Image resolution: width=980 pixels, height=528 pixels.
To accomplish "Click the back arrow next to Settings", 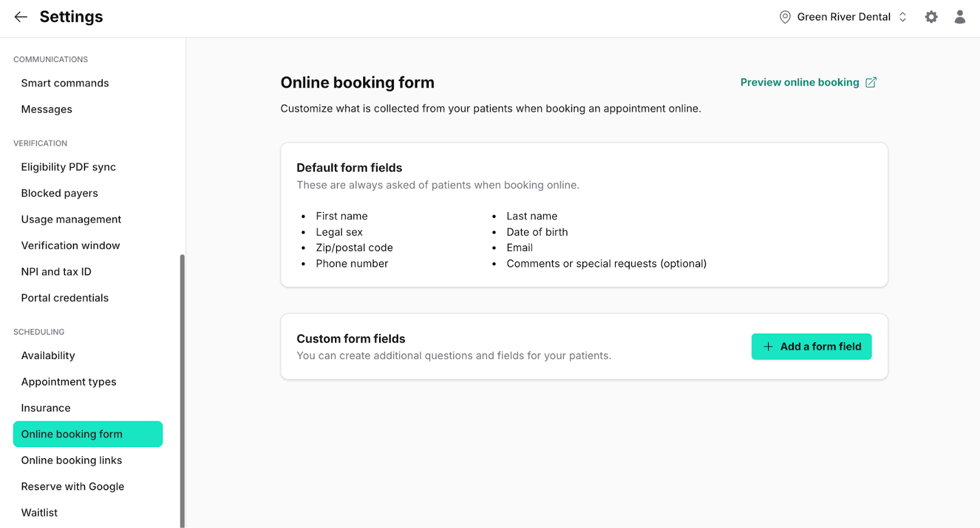I will (x=21, y=17).
